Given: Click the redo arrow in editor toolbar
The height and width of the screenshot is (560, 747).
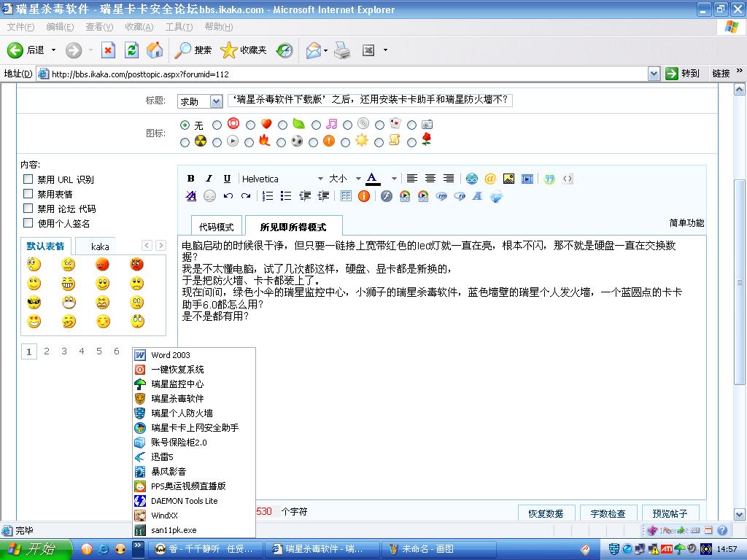Looking at the screenshot, I should coord(246,195).
